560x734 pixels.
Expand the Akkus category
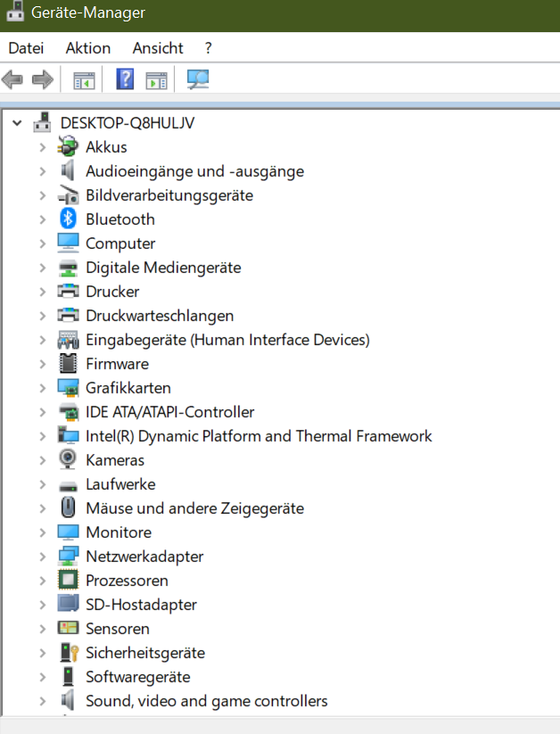coord(42,147)
